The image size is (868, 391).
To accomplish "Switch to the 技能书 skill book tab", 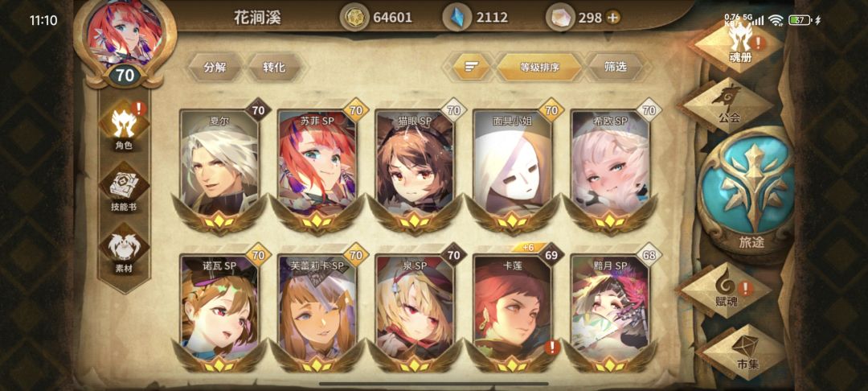I will [124, 189].
